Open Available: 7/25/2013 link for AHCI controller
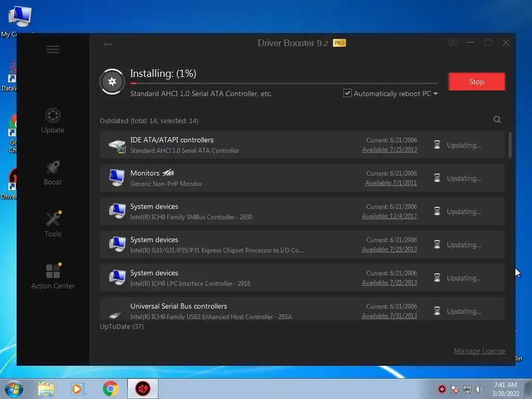This screenshot has width=532, height=399. [390, 150]
